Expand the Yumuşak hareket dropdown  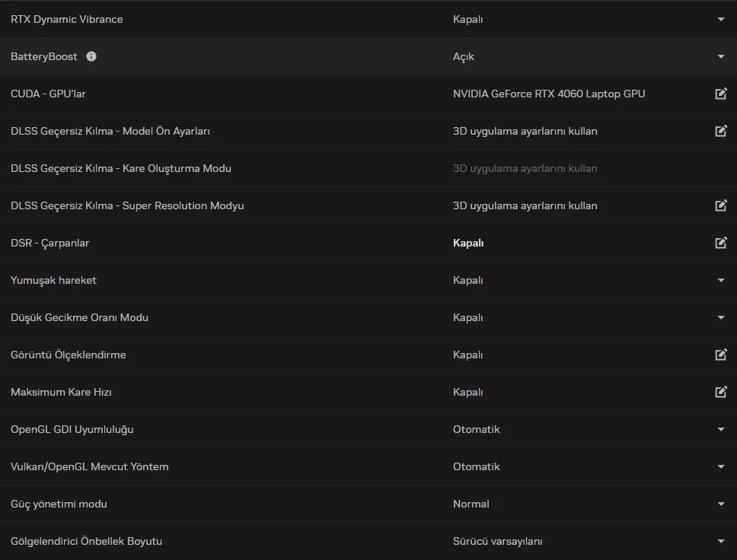pyautogui.click(x=721, y=280)
